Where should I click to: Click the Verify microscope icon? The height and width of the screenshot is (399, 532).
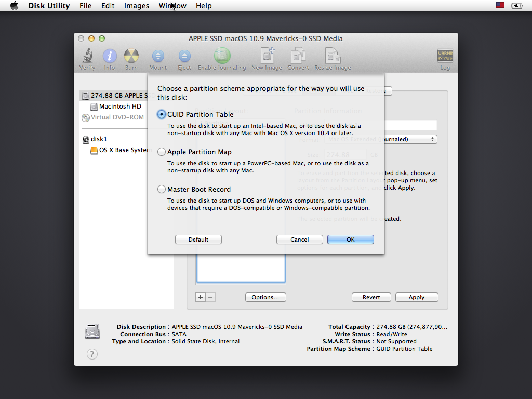click(x=87, y=56)
